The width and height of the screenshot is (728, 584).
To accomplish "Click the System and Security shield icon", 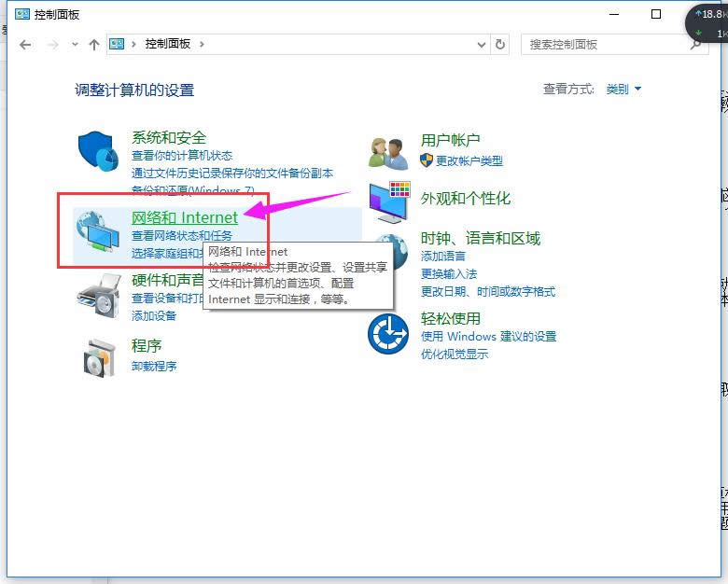I will [x=97, y=151].
